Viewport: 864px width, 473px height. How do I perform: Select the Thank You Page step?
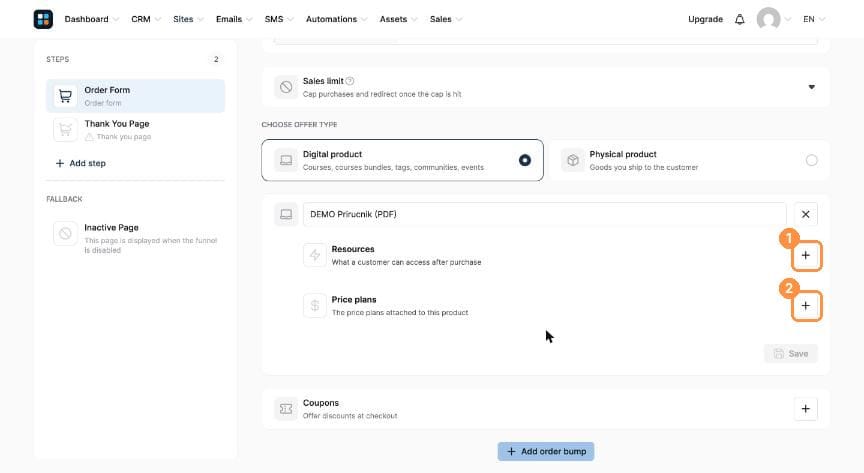click(x=136, y=130)
